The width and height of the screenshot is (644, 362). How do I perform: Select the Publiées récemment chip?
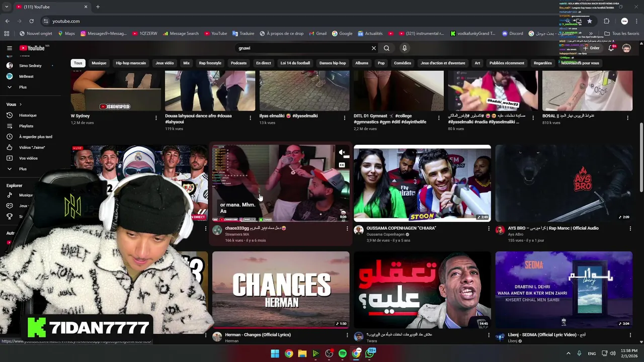click(x=507, y=63)
